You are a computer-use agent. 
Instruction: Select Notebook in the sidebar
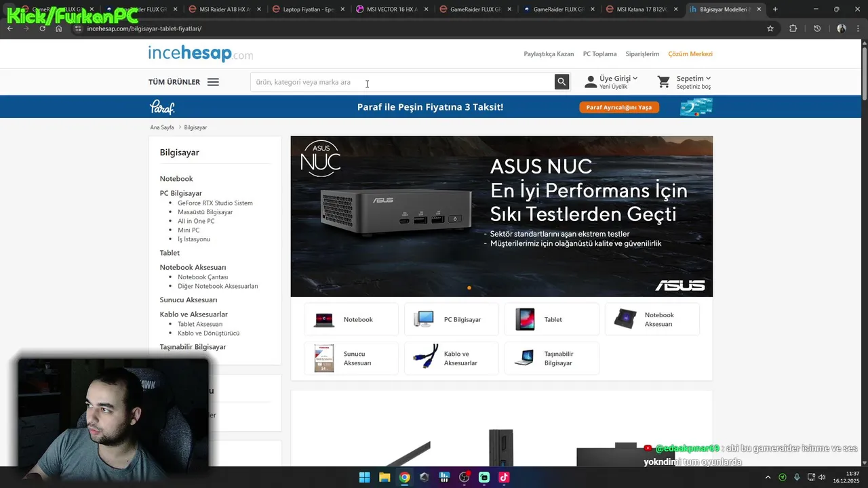pos(176,179)
